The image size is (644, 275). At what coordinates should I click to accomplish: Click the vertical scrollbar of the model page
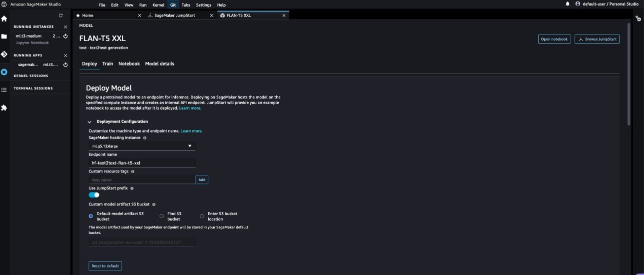[629, 75]
